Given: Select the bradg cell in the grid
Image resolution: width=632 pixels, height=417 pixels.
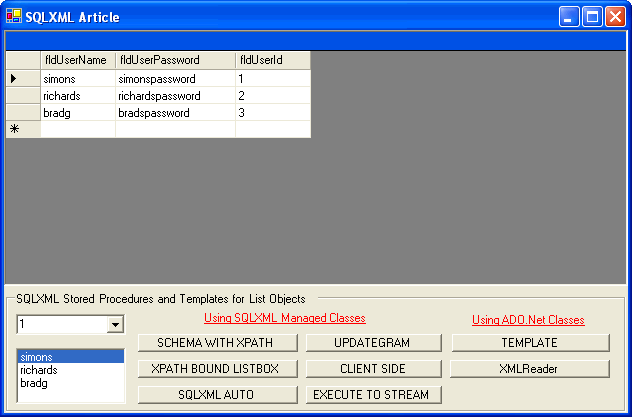Looking at the screenshot, I should pyautogui.click(x=78, y=112).
